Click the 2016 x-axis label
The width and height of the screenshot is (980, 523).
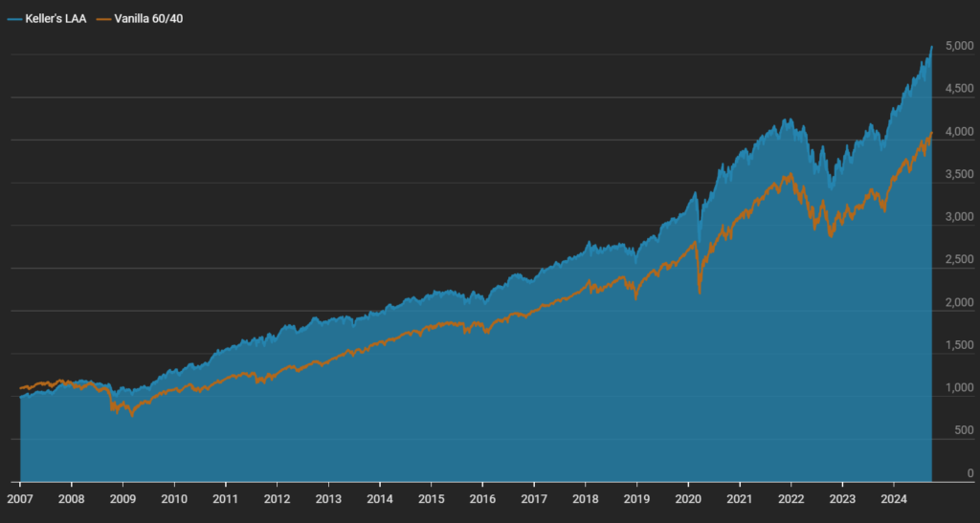point(482,499)
